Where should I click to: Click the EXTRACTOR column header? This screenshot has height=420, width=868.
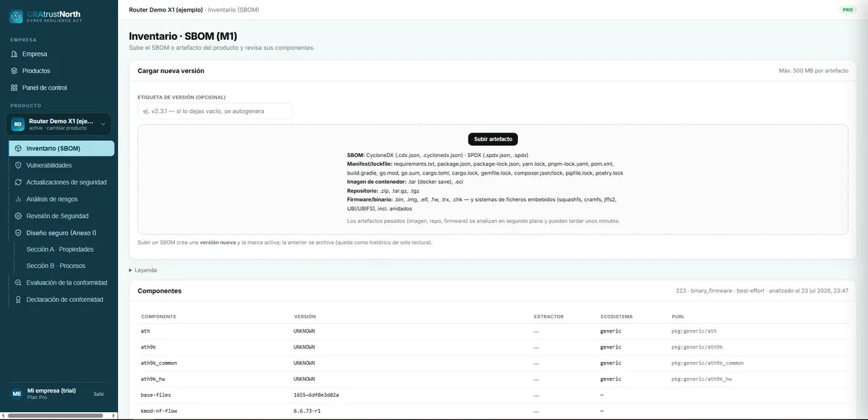(x=548, y=316)
